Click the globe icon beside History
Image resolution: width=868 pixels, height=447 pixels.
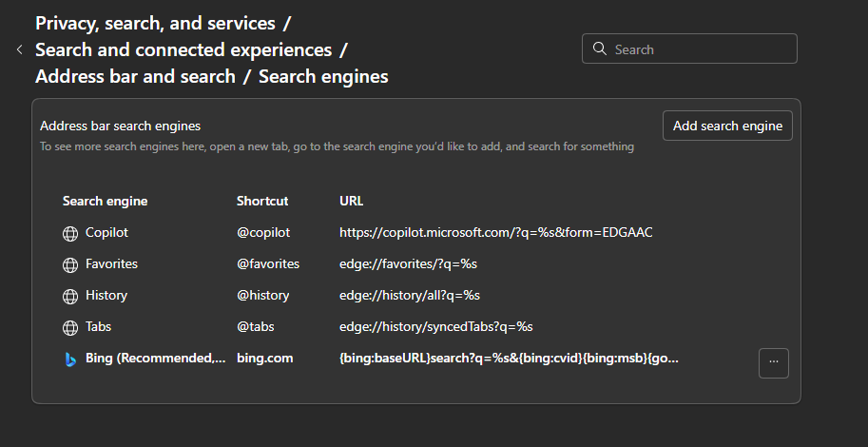[x=69, y=296]
